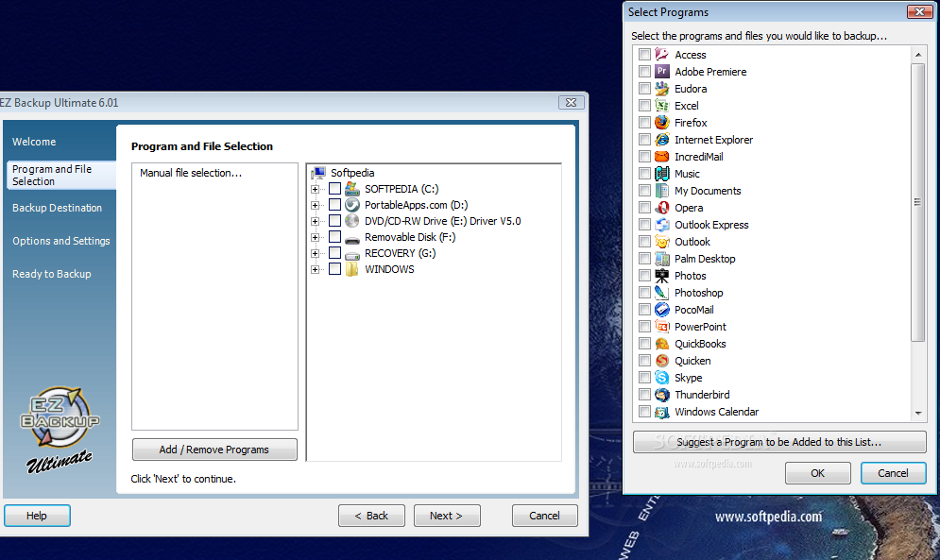Click the Eudora icon
Viewport: 940px width, 560px height.
click(x=662, y=89)
